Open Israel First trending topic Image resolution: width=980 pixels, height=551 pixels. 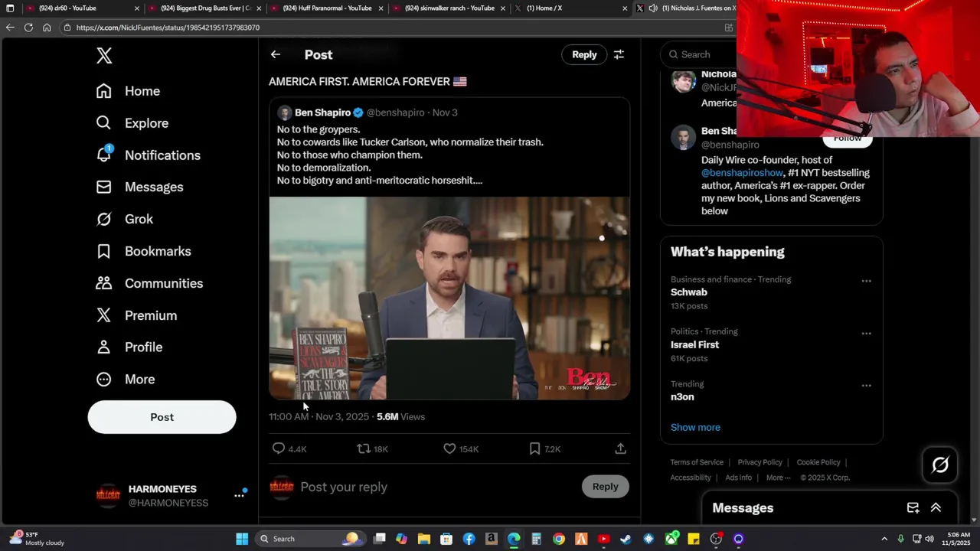(x=694, y=344)
